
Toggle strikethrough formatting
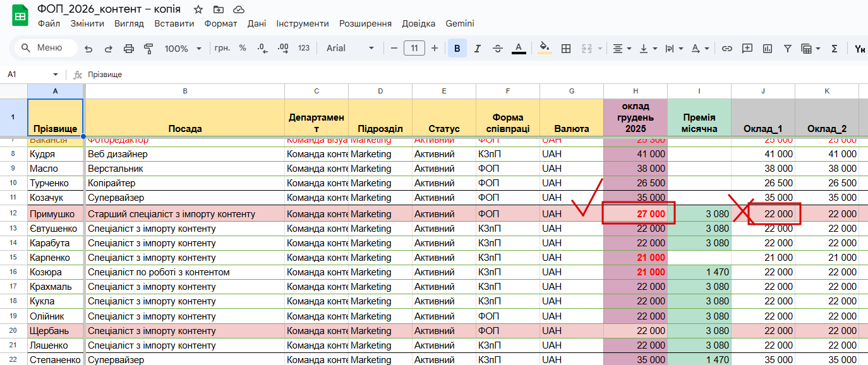pyautogui.click(x=498, y=48)
